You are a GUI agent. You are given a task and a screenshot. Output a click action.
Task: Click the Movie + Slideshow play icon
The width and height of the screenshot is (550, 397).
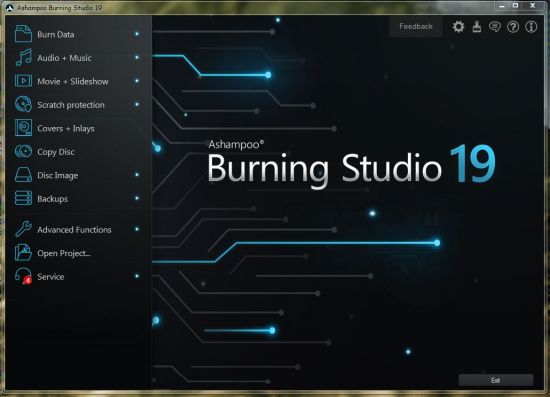point(23,81)
